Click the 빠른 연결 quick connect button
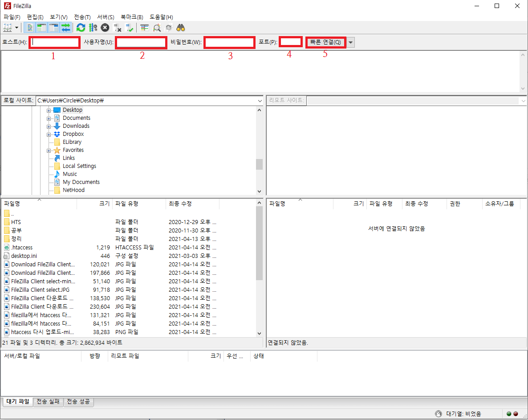 point(325,42)
